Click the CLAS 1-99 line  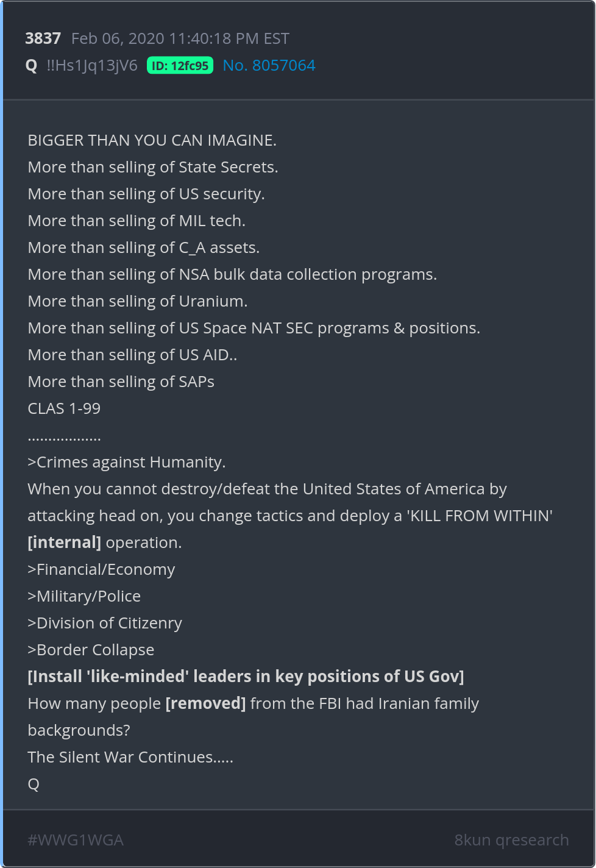click(x=64, y=408)
